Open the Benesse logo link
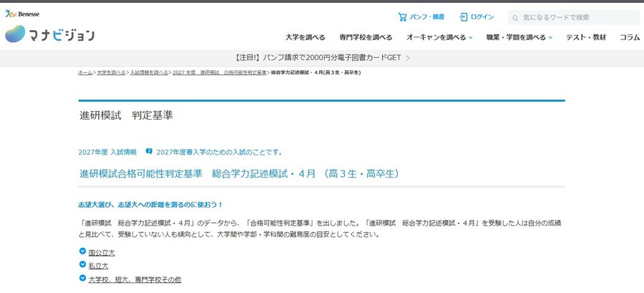Viewport: 644px width, 293px height. click(22, 14)
